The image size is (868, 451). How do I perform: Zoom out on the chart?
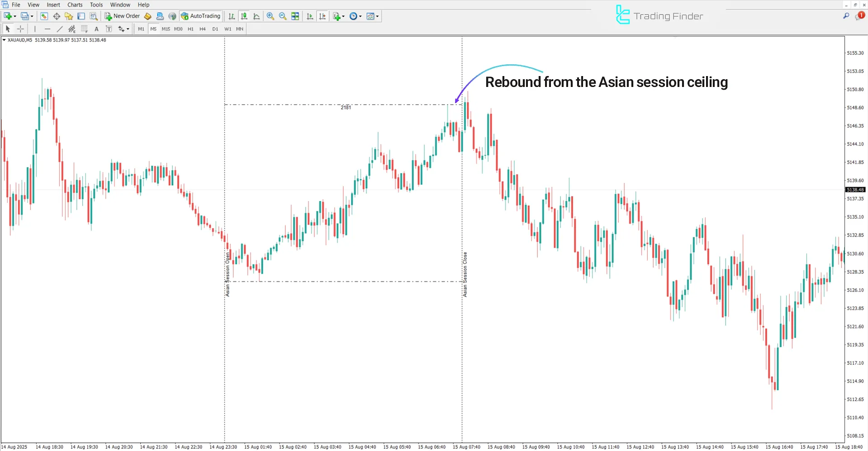click(x=283, y=16)
